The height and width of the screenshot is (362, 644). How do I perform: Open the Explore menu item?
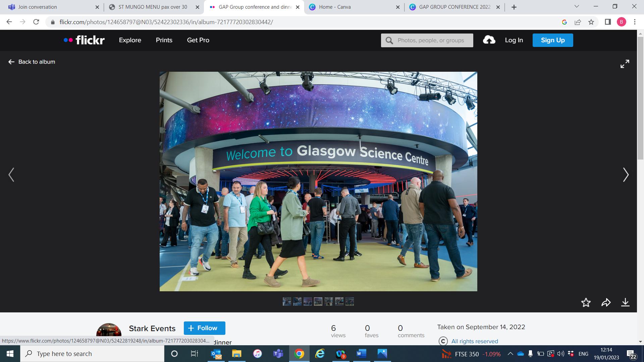(x=130, y=40)
